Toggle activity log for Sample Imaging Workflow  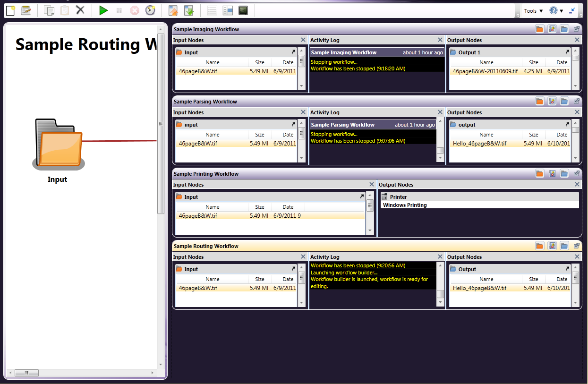(552, 29)
